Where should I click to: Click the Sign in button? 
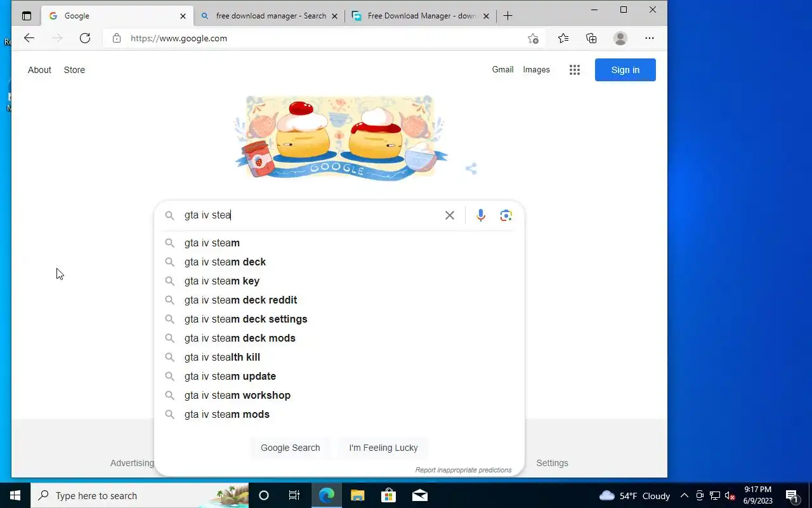[x=625, y=70]
